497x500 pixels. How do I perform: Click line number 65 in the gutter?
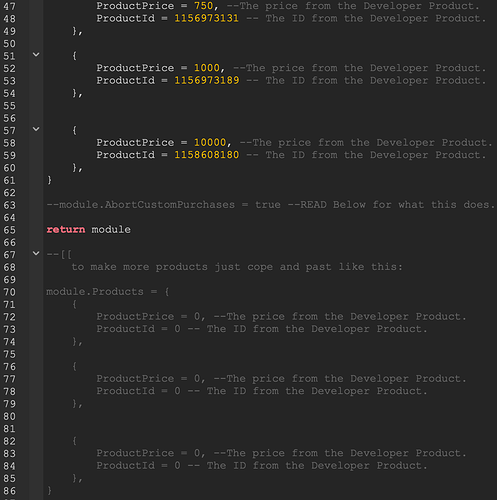(x=9, y=230)
